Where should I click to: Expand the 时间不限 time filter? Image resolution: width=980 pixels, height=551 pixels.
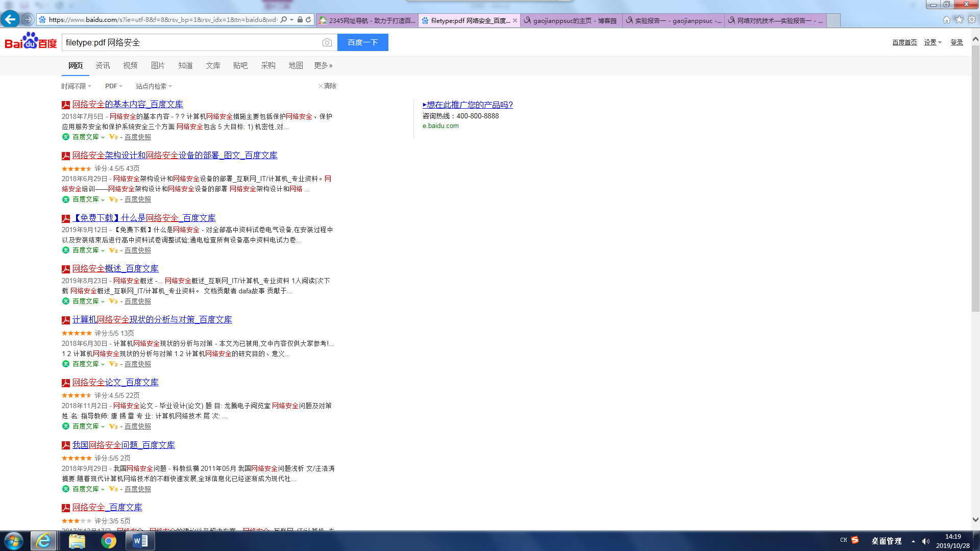click(76, 86)
